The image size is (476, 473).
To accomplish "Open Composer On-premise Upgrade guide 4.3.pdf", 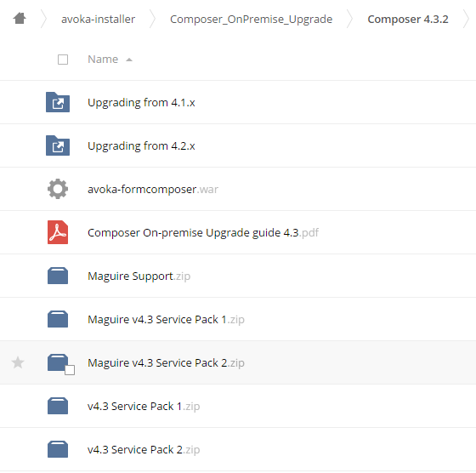I will tap(203, 233).
